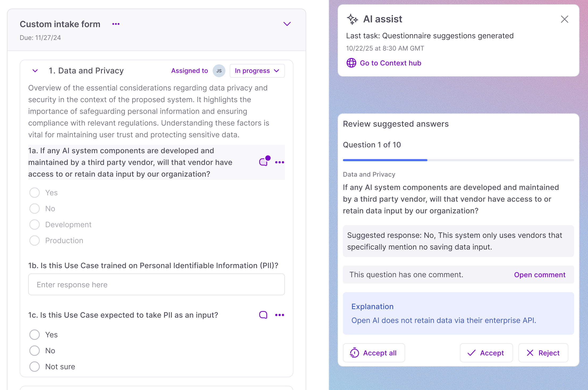
Task: Open the more options menu on question 1a
Action: pyautogui.click(x=280, y=162)
